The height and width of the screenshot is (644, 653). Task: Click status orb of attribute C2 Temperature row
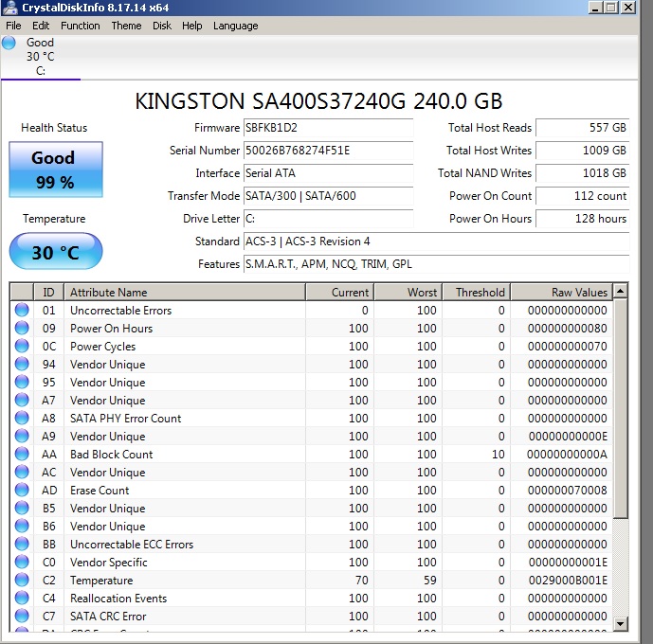(x=22, y=580)
